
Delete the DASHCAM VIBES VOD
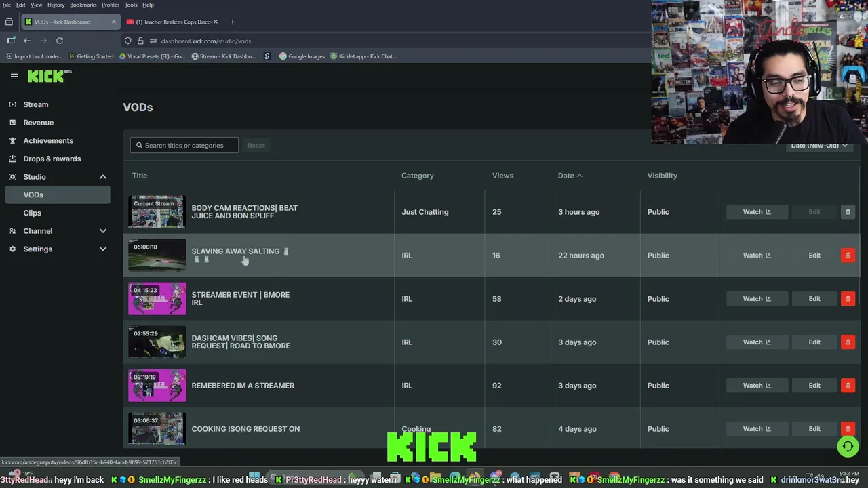tap(848, 342)
